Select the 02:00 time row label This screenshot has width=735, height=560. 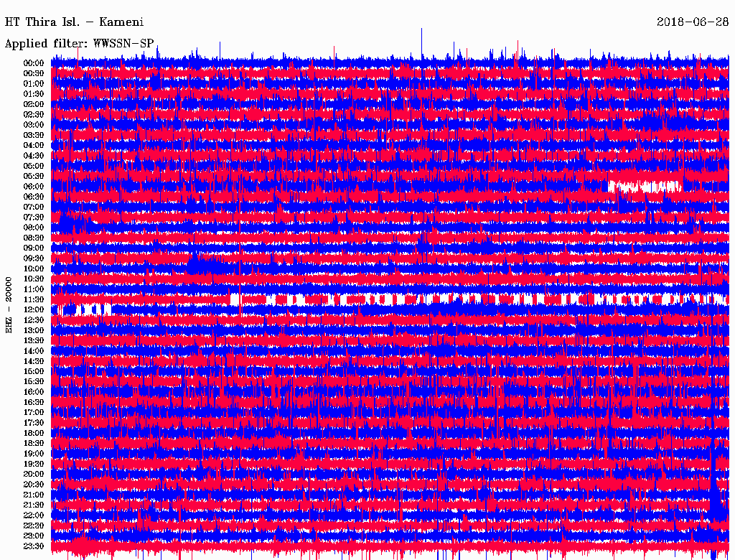click(33, 104)
